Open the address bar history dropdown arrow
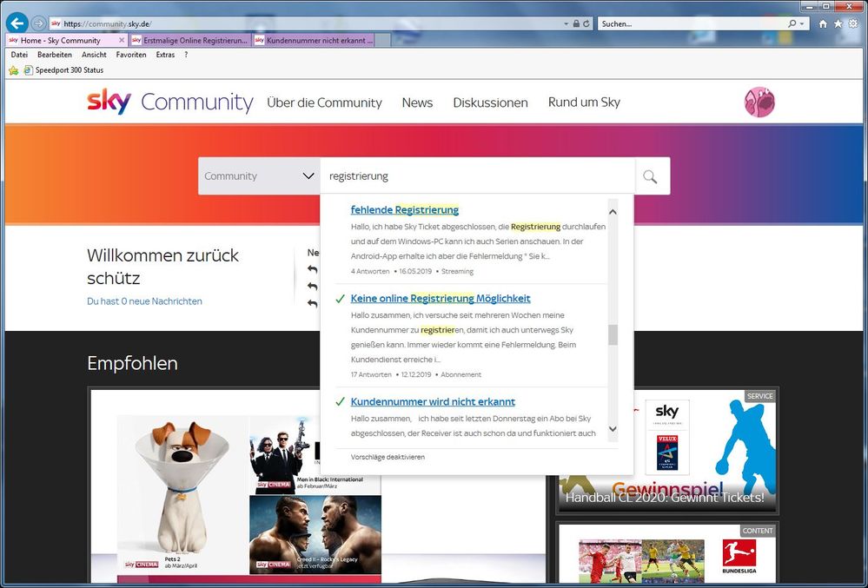The image size is (868, 588). click(x=566, y=23)
